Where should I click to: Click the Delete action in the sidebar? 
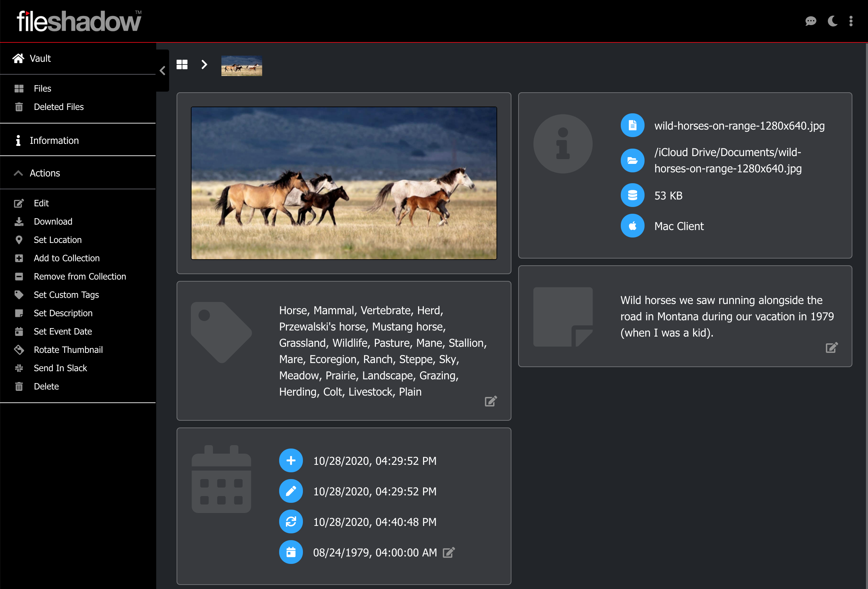(46, 386)
